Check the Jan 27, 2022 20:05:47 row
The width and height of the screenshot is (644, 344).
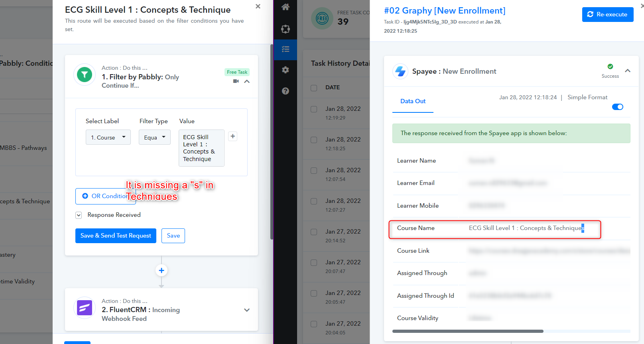(x=314, y=293)
